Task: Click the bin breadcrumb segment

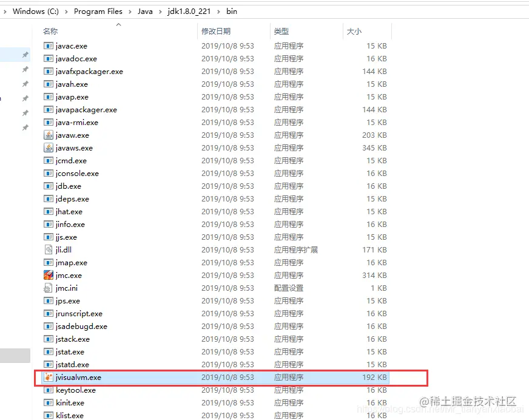Action: tap(232, 12)
